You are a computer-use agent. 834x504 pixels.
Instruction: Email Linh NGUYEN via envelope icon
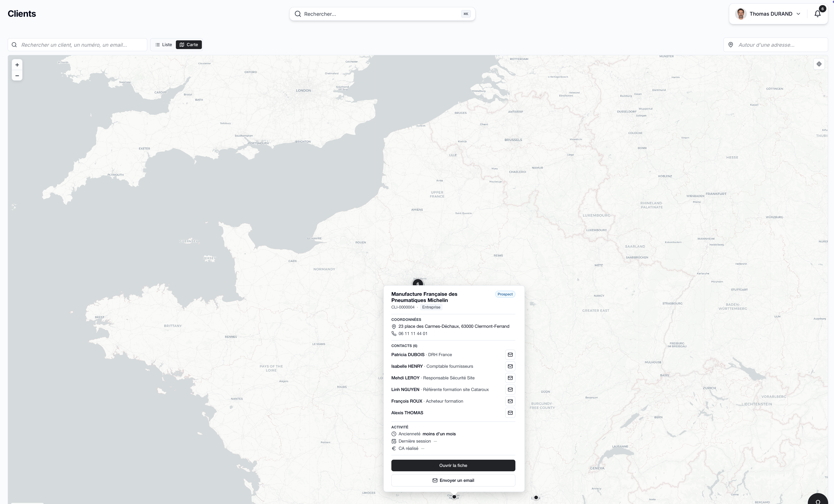click(510, 389)
